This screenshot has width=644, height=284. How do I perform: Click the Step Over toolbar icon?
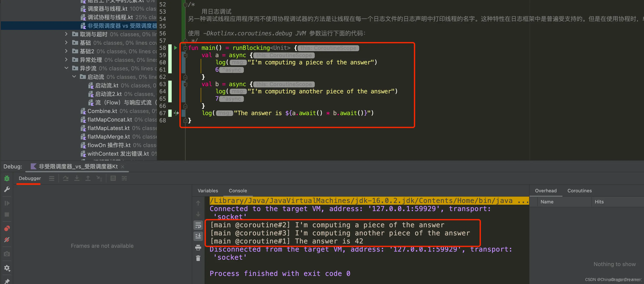pos(66,178)
